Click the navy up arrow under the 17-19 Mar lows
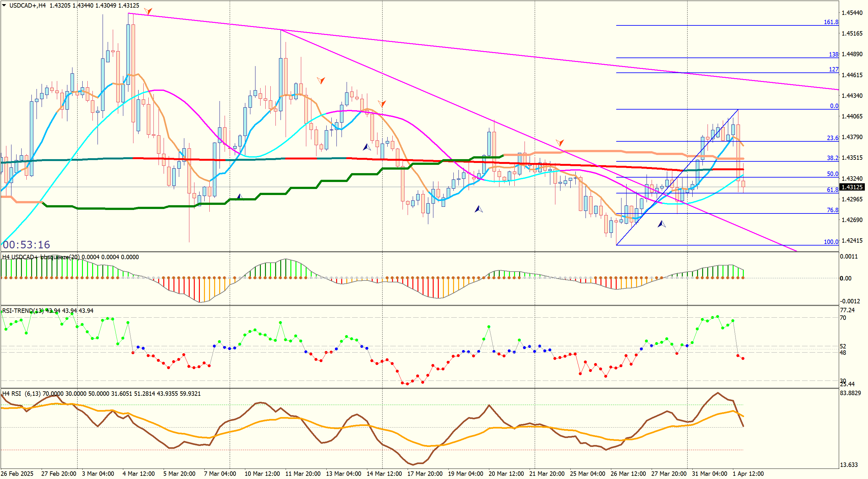 pyautogui.click(x=478, y=209)
